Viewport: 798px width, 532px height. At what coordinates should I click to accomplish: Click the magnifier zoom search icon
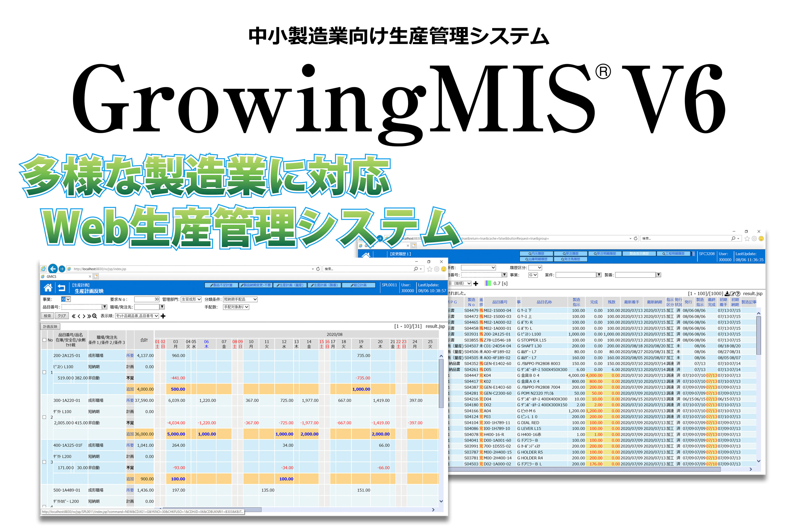click(95, 316)
